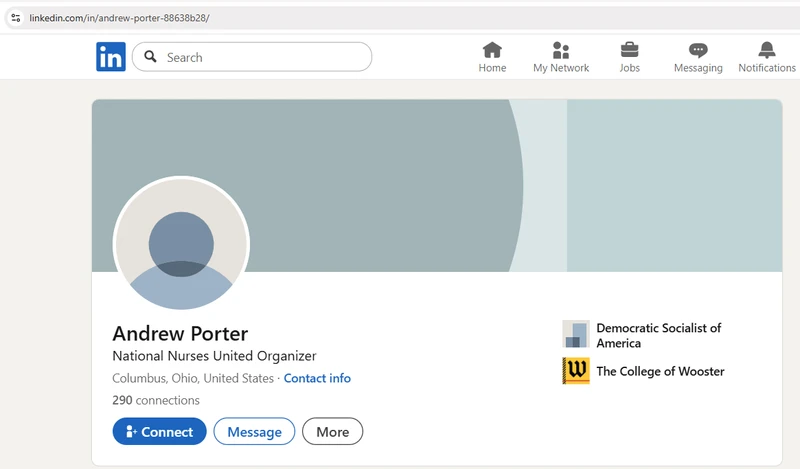Expand the More actions menu
The height and width of the screenshot is (469, 800).
pos(332,432)
